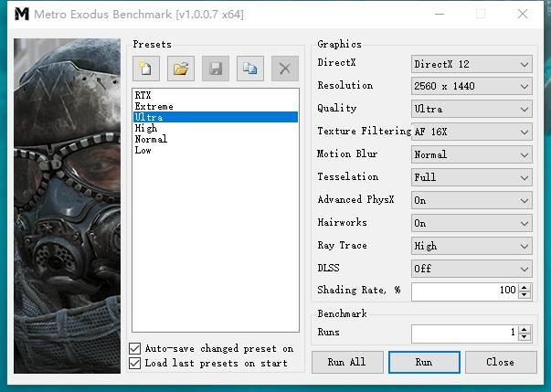This screenshot has width=551, height=392.
Task: Close the window with title bar X
Action: pyautogui.click(x=523, y=14)
